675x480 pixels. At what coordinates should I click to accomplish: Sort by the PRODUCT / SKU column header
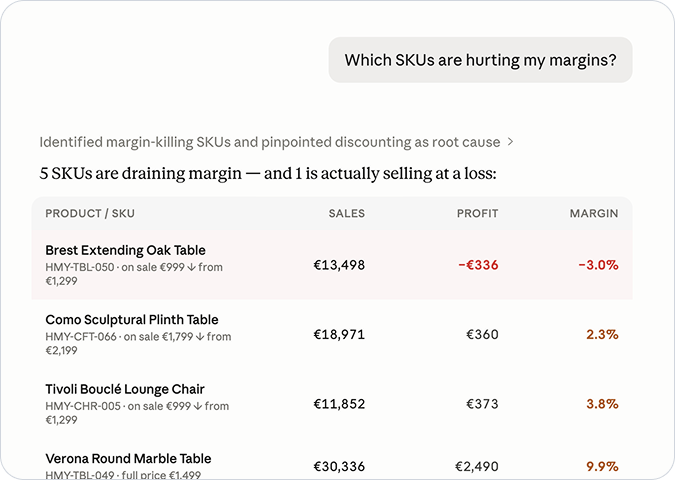coord(90,214)
